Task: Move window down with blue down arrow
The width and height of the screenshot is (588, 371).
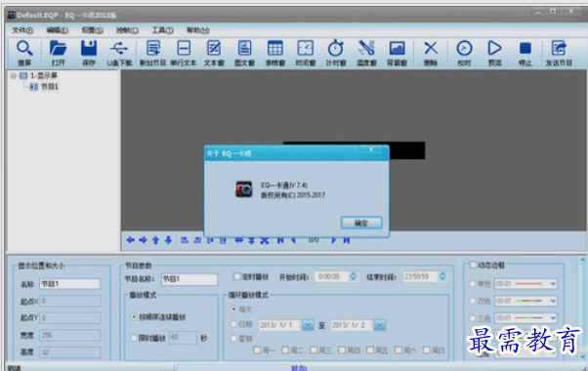Action: point(168,240)
